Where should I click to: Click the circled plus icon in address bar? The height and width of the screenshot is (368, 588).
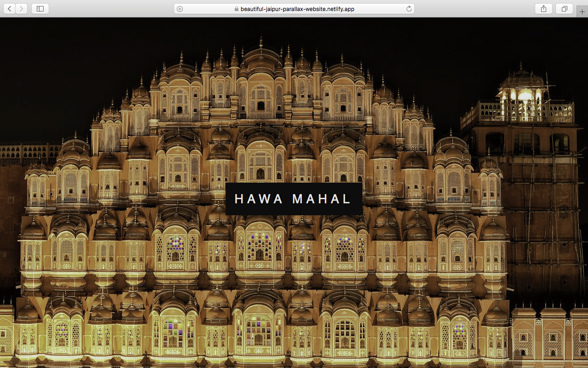click(180, 9)
